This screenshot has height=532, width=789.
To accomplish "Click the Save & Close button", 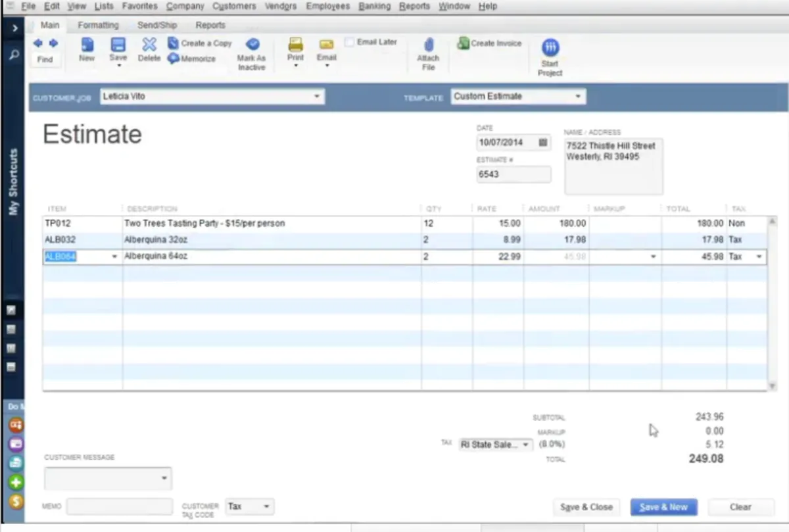I will [x=586, y=507].
